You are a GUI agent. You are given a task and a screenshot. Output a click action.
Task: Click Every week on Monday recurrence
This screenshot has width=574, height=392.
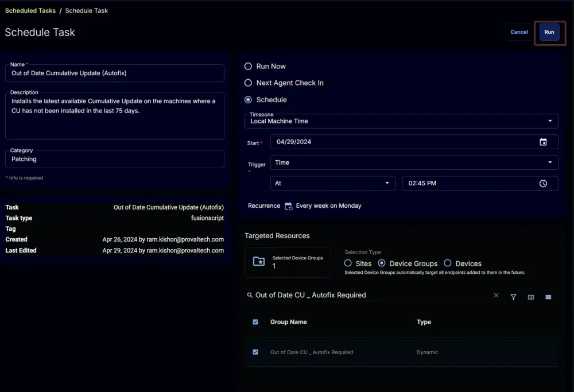click(x=328, y=205)
